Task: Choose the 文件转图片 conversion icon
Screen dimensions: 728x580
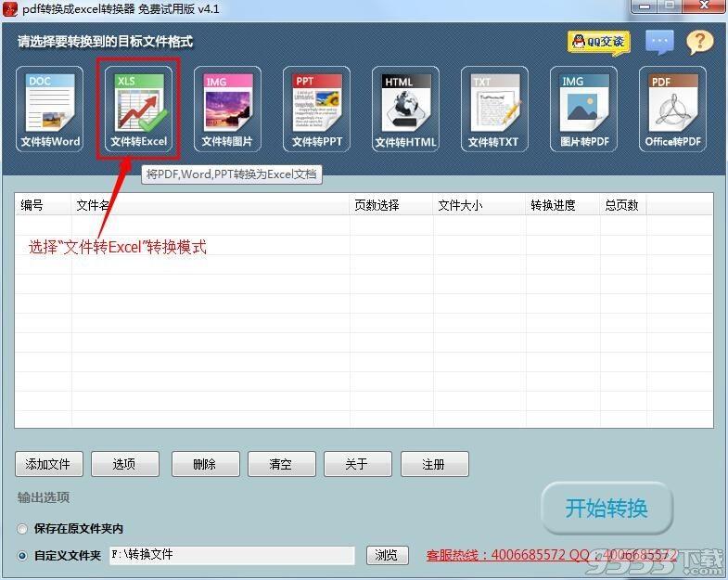Action: click(227, 110)
